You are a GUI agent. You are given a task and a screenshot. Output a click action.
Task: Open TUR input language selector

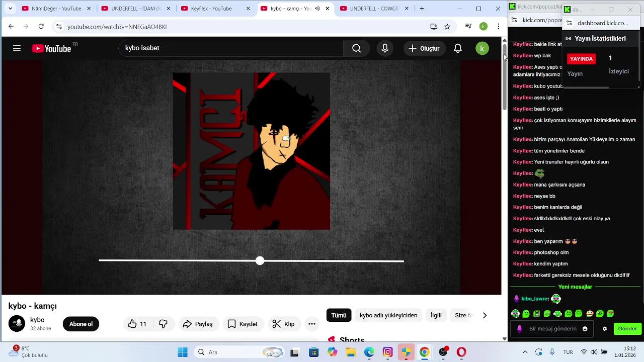point(568,352)
